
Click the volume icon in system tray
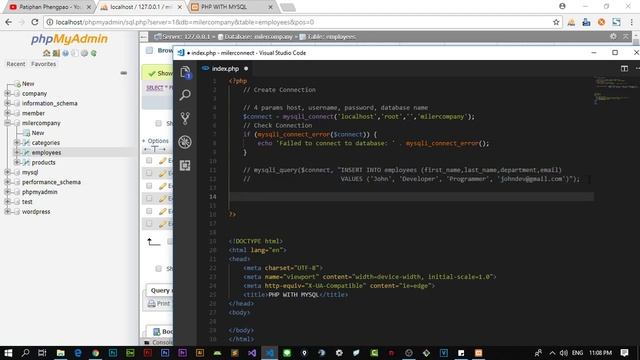pyautogui.click(x=564, y=353)
